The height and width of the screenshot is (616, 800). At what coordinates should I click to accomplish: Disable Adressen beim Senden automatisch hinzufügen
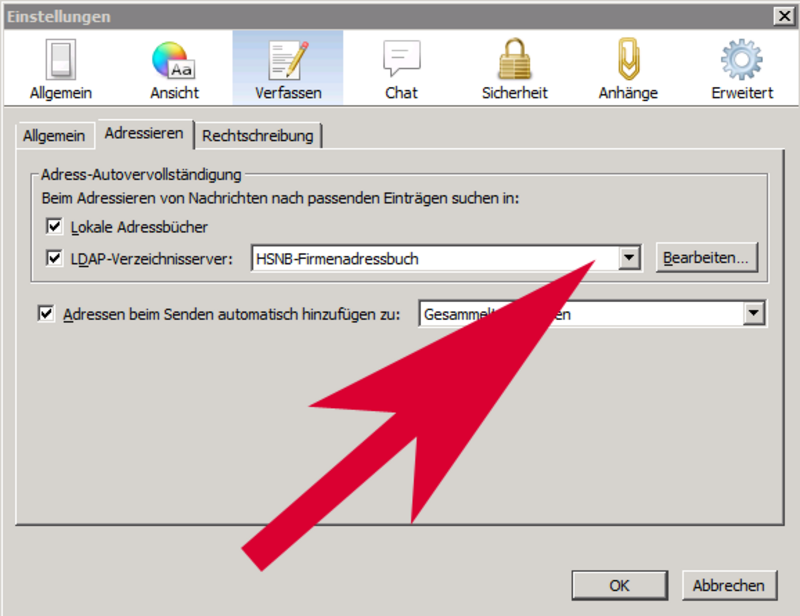pyautogui.click(x=46, y=313)
